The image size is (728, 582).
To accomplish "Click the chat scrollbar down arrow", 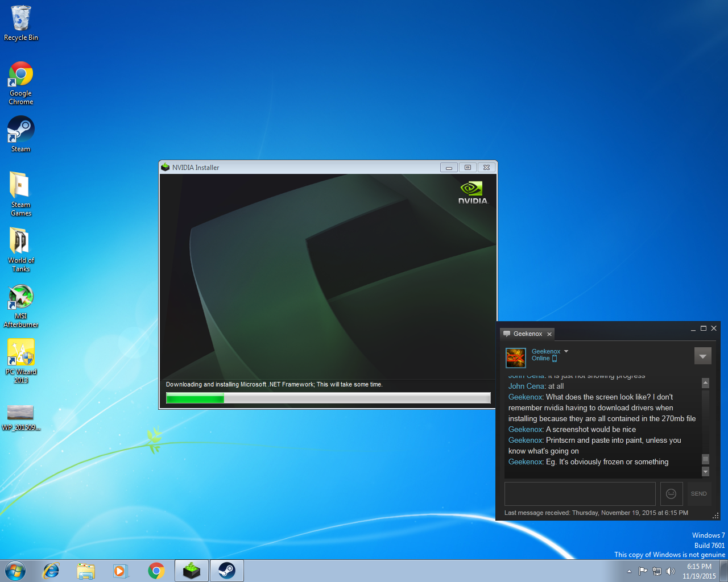I will point(705,472).
